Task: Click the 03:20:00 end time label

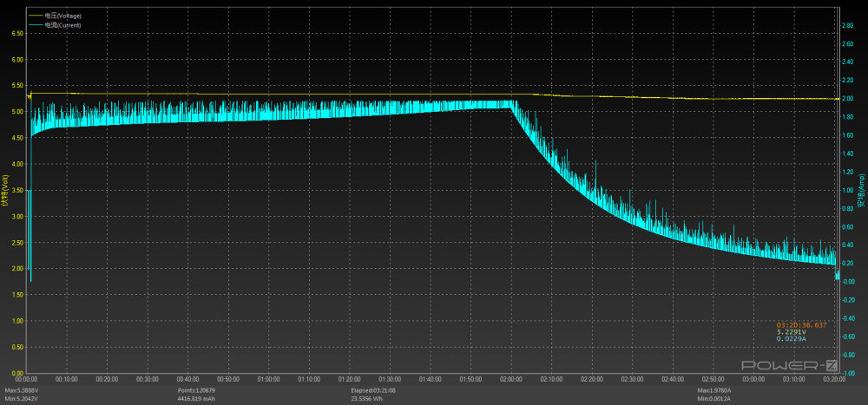Action: [834, 379]
